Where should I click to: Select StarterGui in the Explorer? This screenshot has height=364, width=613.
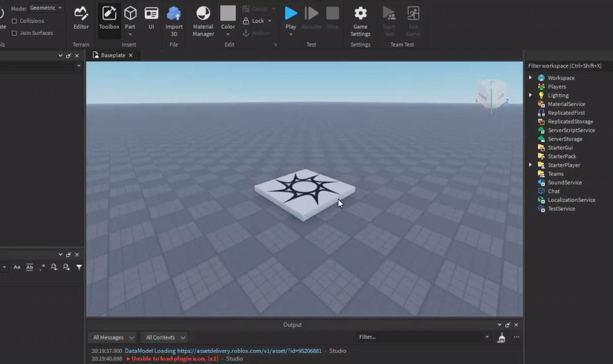pos(560,148)
